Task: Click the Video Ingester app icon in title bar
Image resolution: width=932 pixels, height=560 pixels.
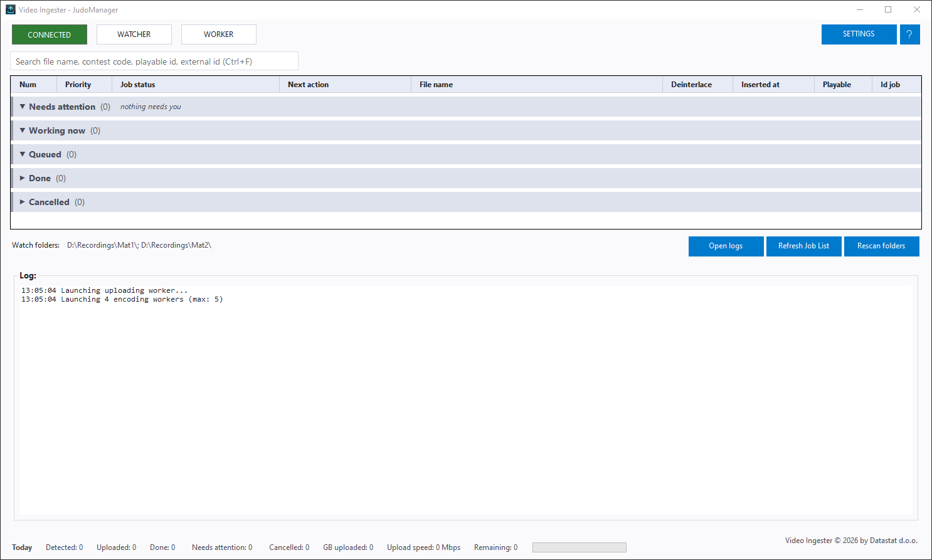Action: pyautogui.click(x=11, y=9)
